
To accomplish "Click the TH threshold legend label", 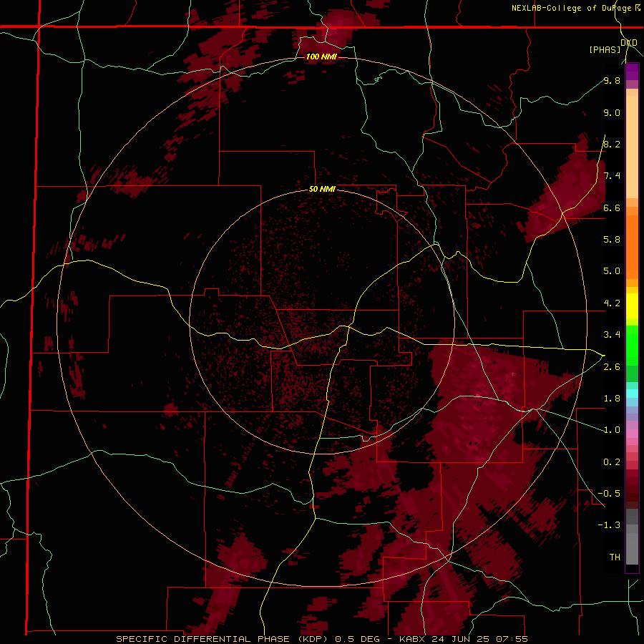I will (x=615, y=557).
